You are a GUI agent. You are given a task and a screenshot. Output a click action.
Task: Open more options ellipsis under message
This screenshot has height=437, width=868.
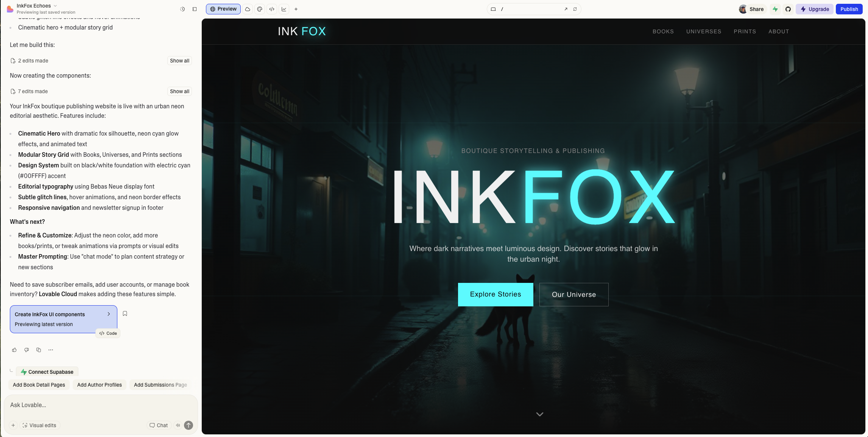[51, 350]
